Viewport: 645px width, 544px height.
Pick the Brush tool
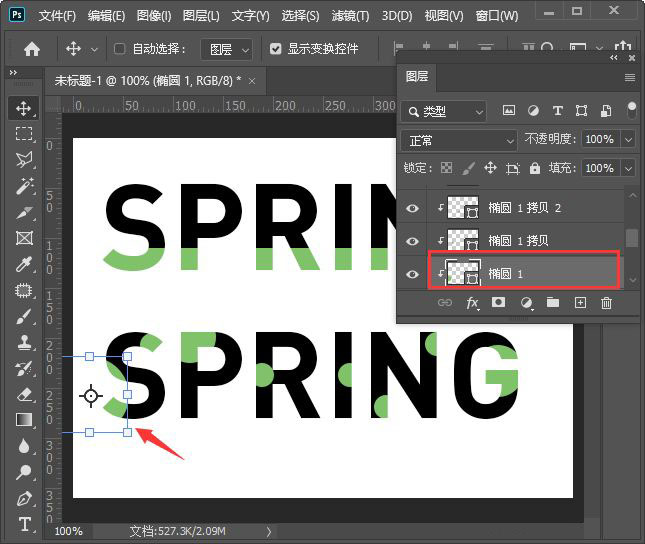tap(23, 316)
